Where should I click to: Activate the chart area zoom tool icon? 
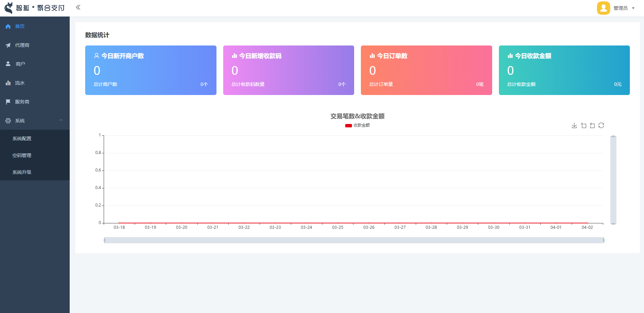coord(583,126)
